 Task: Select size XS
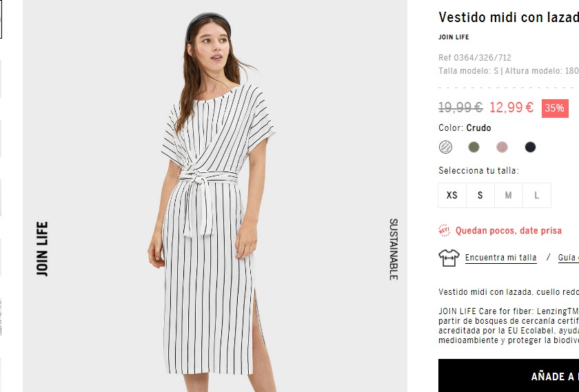pyautogui.click(x=452, y=195)
